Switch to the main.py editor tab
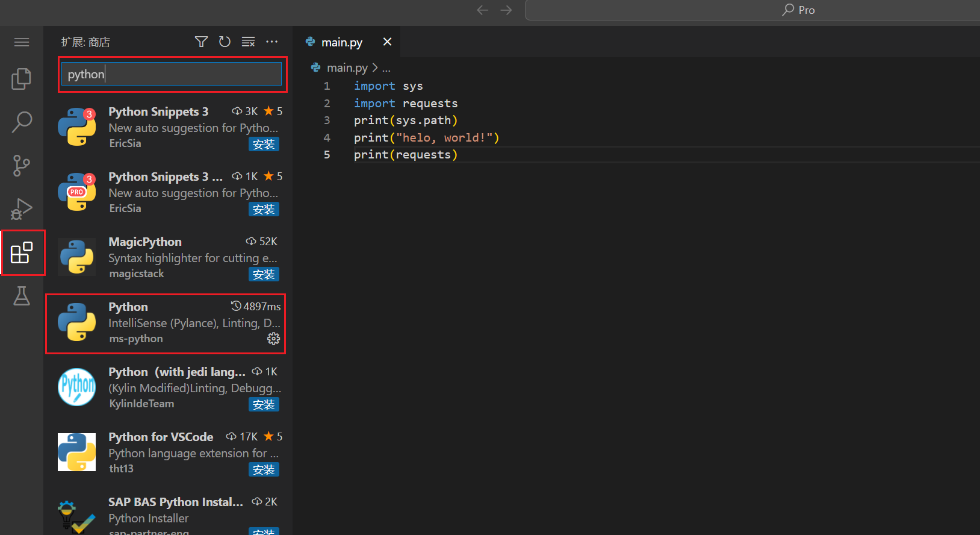 341,42
